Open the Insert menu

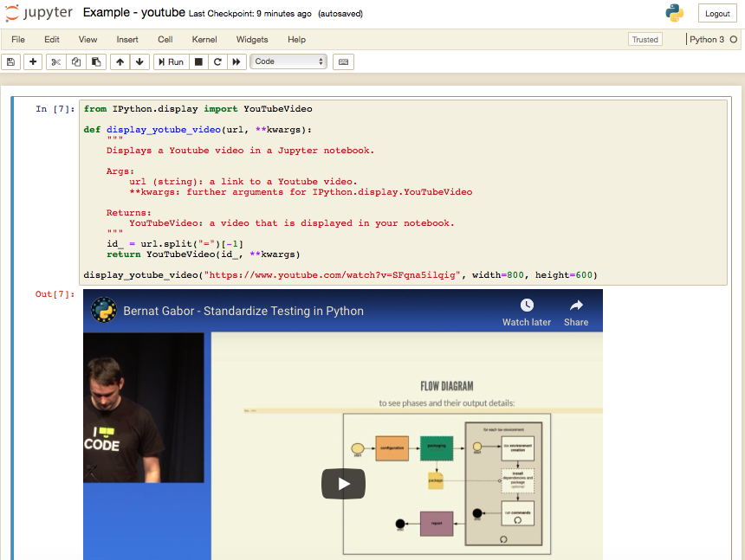(x=127, y=40)
